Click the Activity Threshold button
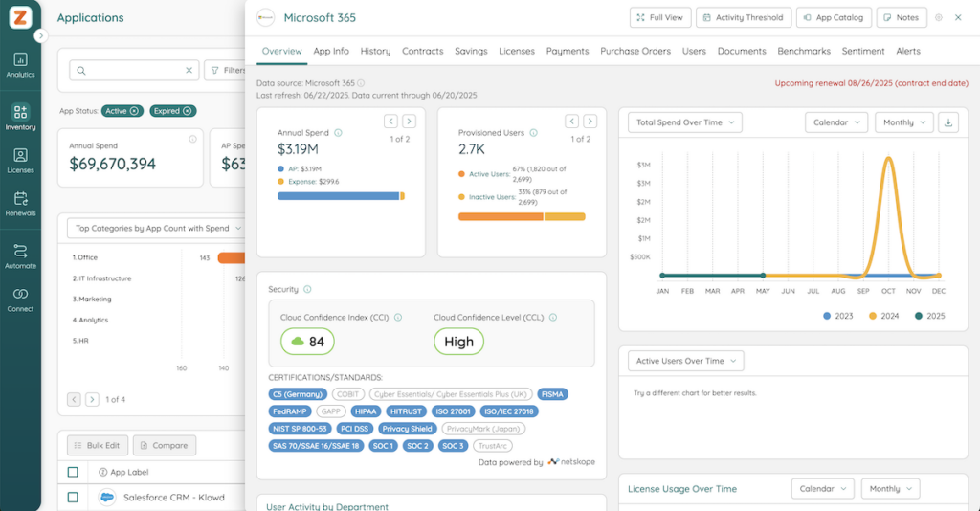Image resolution: width=980 pixels, height=511 pixels. [743, 17]
